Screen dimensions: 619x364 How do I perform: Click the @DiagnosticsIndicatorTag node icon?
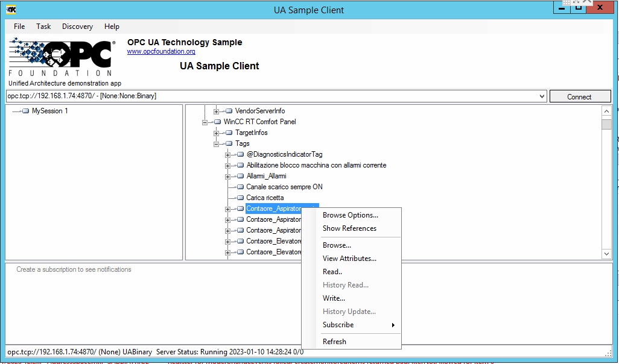[x=240, y=154]
